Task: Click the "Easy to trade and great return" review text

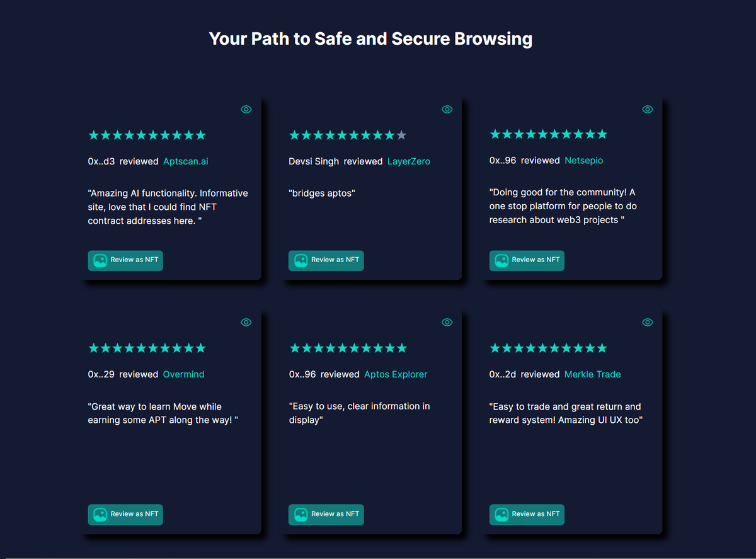Action: pyautogui.click(x=566, y=413)
